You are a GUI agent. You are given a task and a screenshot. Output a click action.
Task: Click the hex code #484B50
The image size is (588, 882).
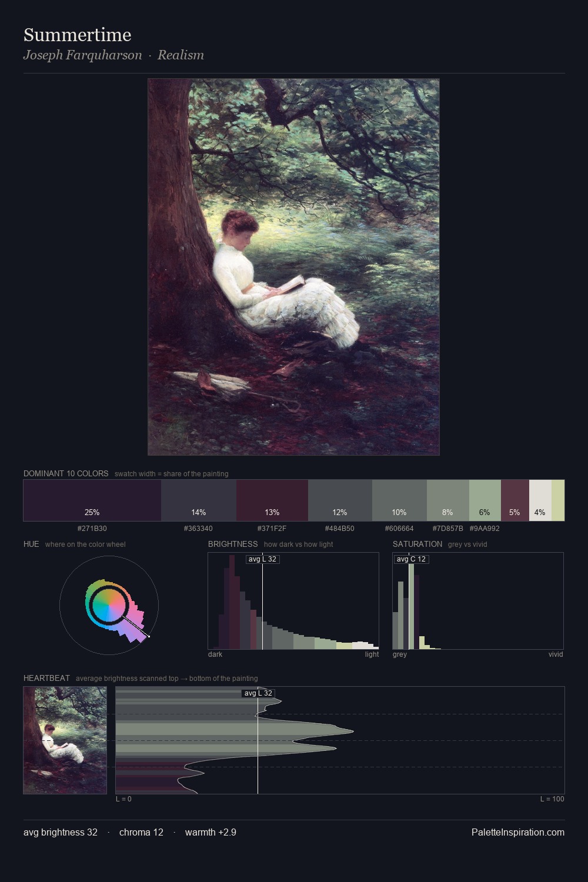pyautogui.click(x=340, y=529)
